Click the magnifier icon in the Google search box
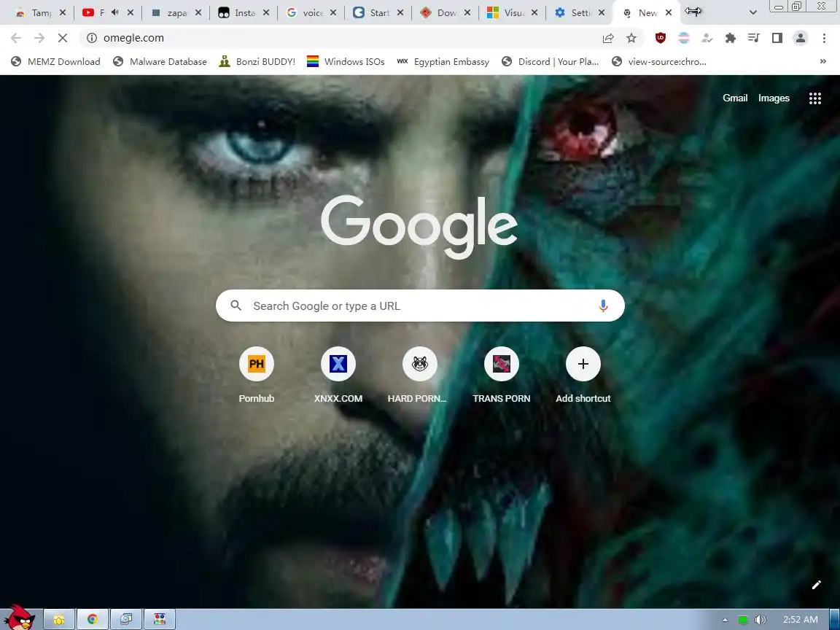 point(236,306)
